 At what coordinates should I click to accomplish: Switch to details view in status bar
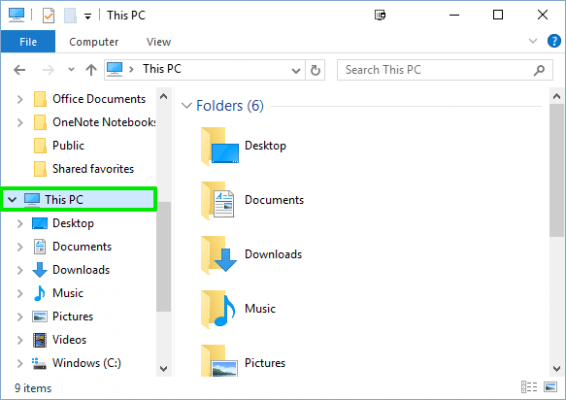pos(529,387)
